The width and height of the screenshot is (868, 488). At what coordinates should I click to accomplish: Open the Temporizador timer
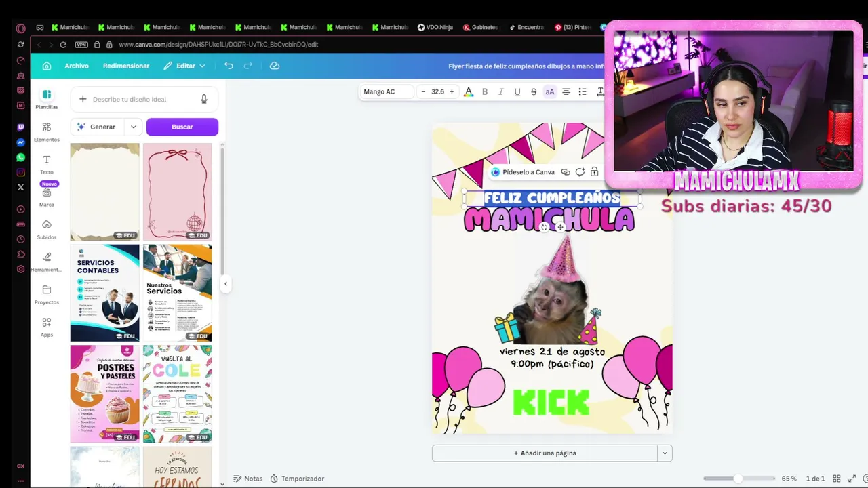click(297, 479)
